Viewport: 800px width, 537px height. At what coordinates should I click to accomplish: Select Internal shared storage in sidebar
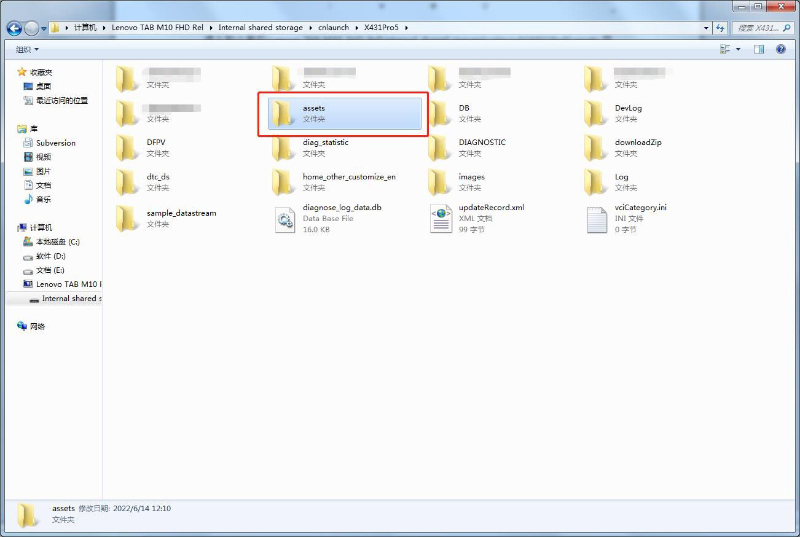pos(68,298)
